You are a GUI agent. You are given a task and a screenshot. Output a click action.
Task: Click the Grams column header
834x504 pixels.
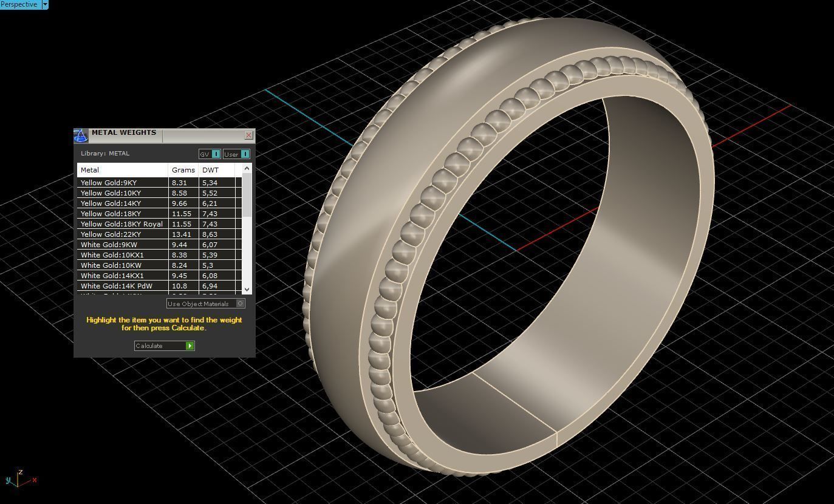(x=183, y=170)
